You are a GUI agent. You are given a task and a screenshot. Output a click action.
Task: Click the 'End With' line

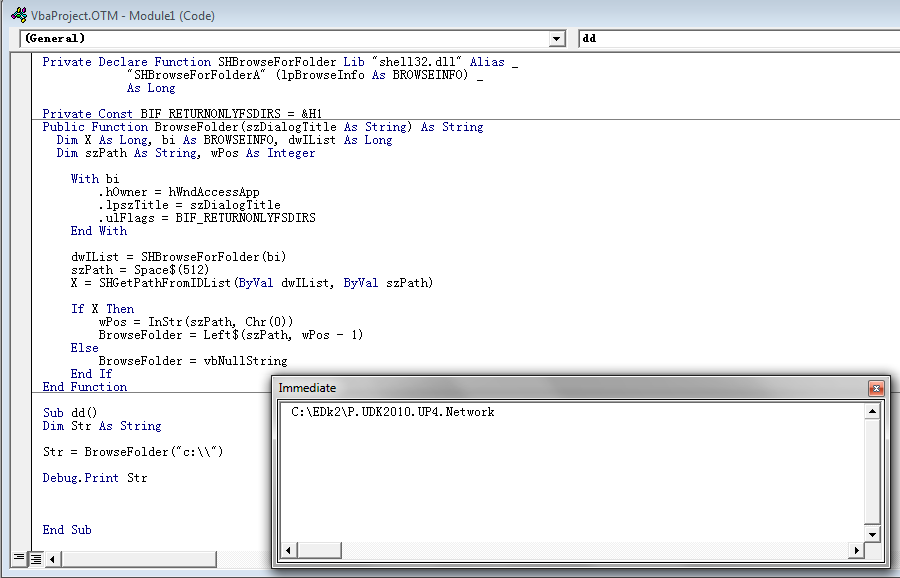point(99,231)
